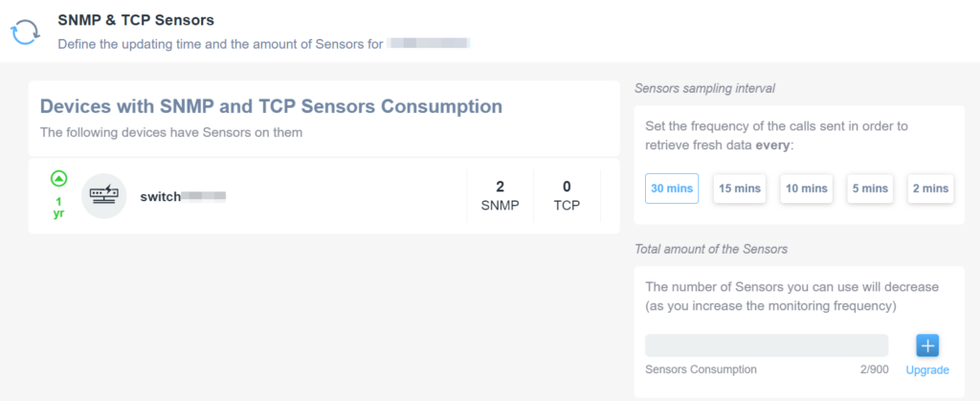The width and height of the screenshot is (980, 401).
Task: Click the SNMP & TCP Sensors title
Action: (136, 21)
